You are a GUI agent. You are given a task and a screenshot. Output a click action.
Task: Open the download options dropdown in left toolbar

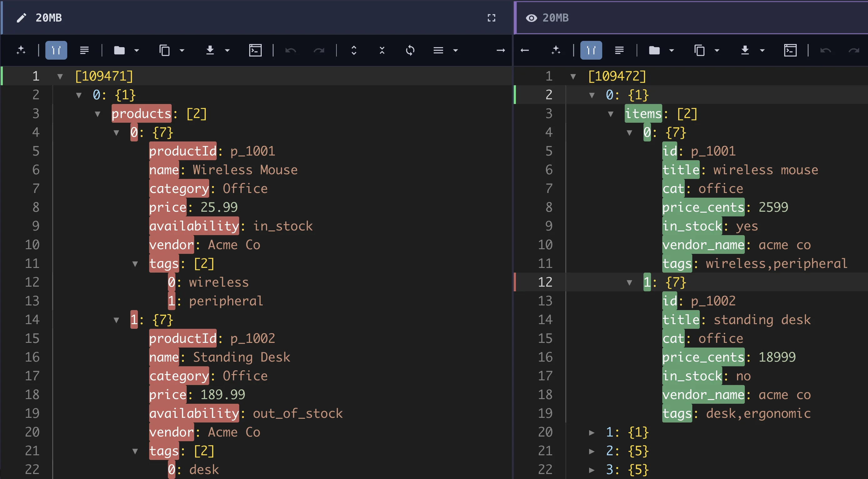[x=227, y=51]
